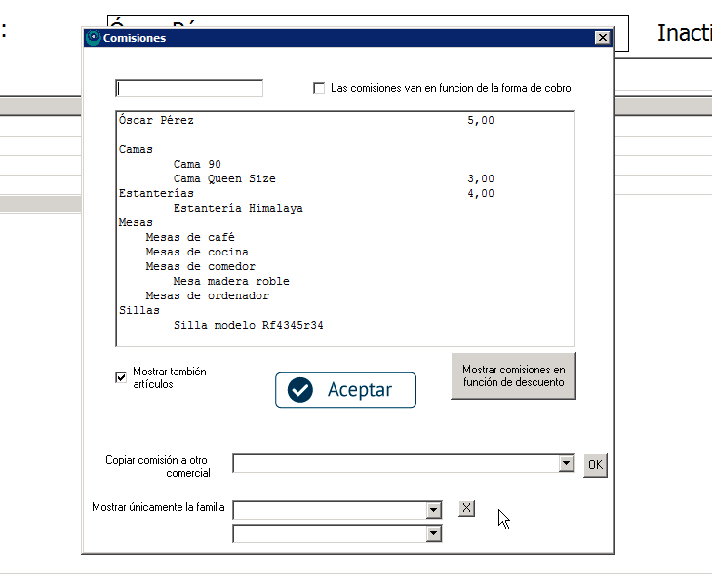712x588 pixels.
Task: Uncheck Mostrar también artículos
Action: 121,377
